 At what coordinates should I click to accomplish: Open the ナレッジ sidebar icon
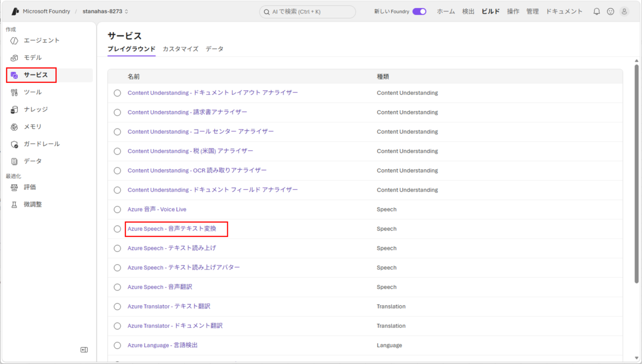(x=14, y=110)
